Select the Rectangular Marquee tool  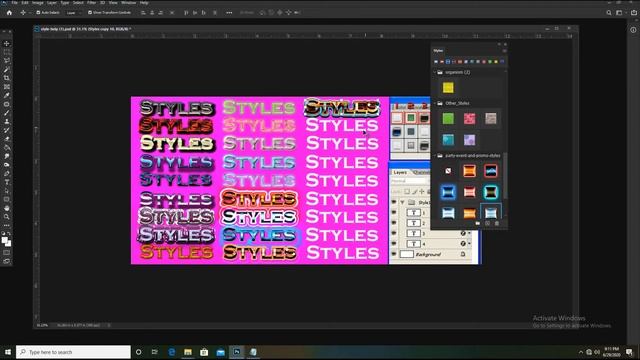[7, 52]
